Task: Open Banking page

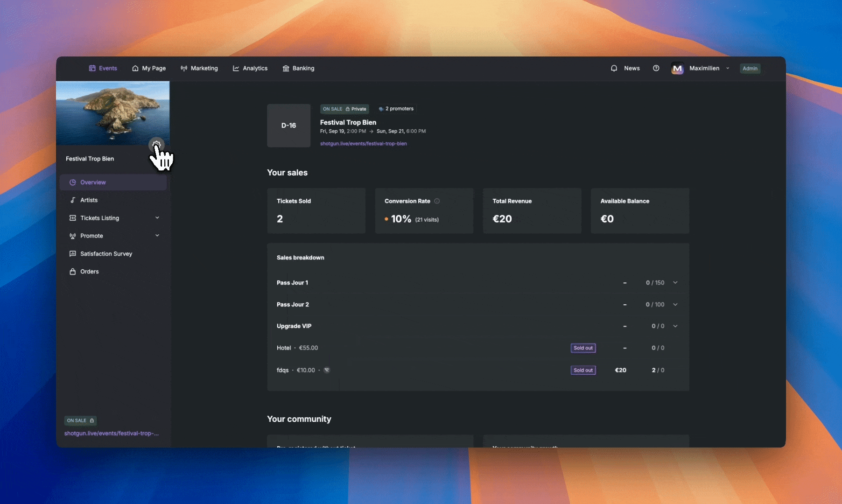Action: [x=298, y=68]
